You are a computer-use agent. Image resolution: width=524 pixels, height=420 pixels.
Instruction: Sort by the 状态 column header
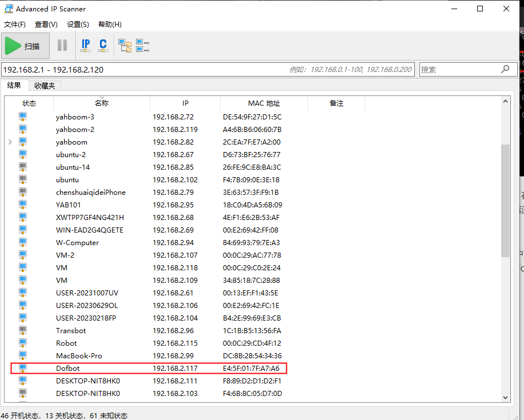coord(29,103)
